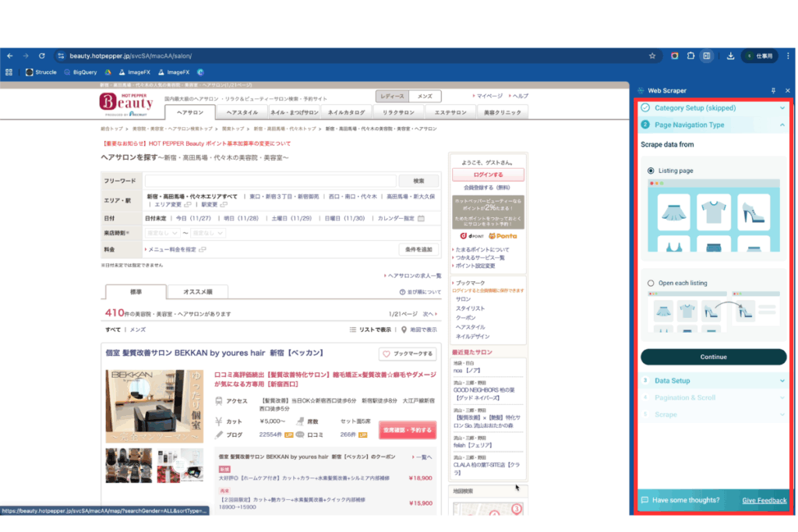Open the first 来店時刻 time dropdown

point(164,233)
